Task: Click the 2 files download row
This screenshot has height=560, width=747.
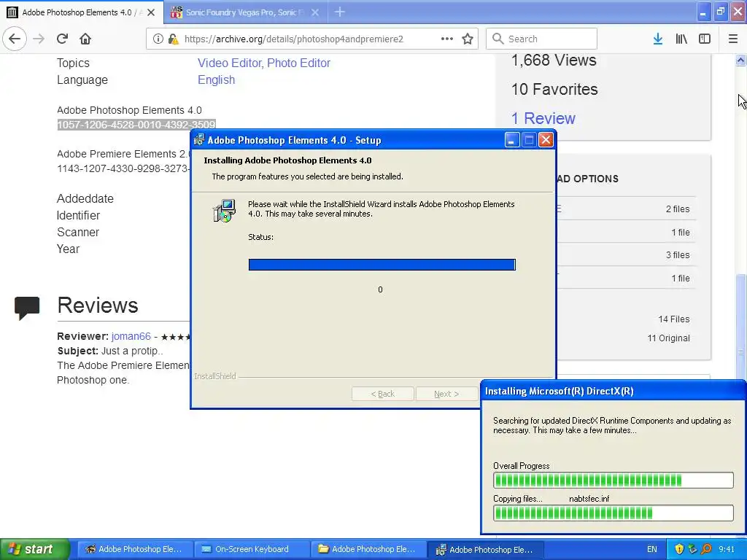Action: coord(625,209)
